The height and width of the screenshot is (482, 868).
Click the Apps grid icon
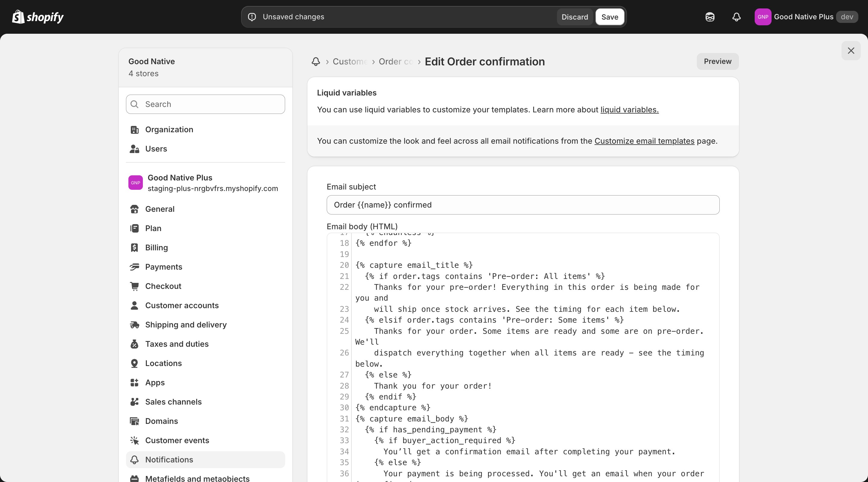134,383
